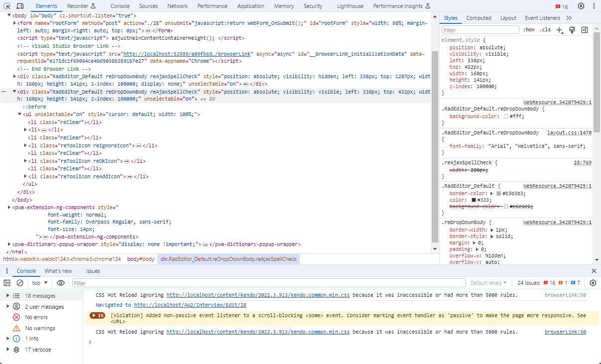The image size is (601, 364).
Task: Click the new style rule plus icon
Action: click(559, 30)
